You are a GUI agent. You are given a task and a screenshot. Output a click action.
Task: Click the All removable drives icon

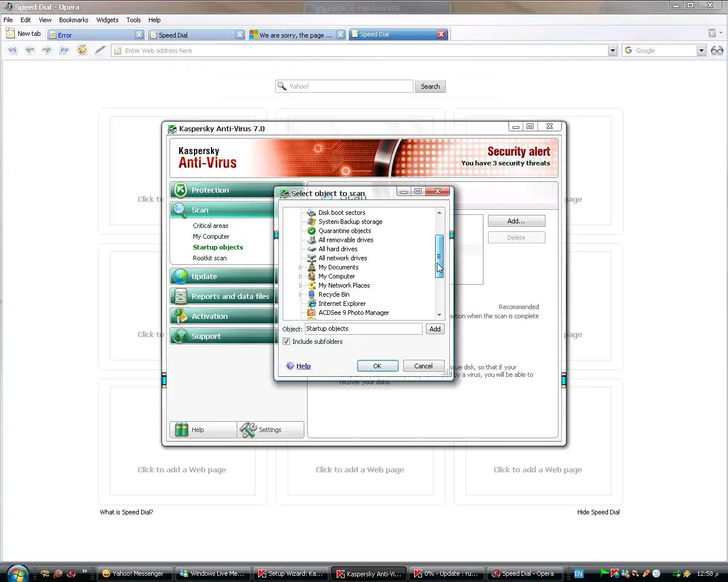pyautogui.click(x=311, y=240)
